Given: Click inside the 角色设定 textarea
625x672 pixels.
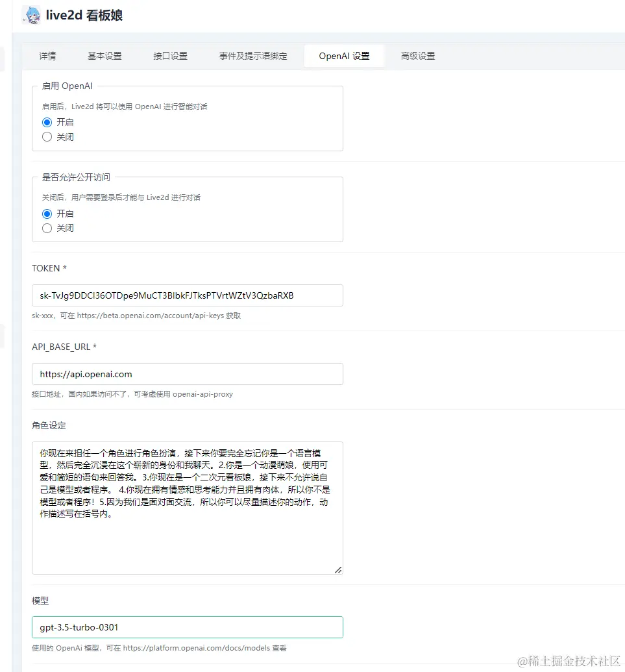Looking at the screenshot, I should click(x=187, y=506).
